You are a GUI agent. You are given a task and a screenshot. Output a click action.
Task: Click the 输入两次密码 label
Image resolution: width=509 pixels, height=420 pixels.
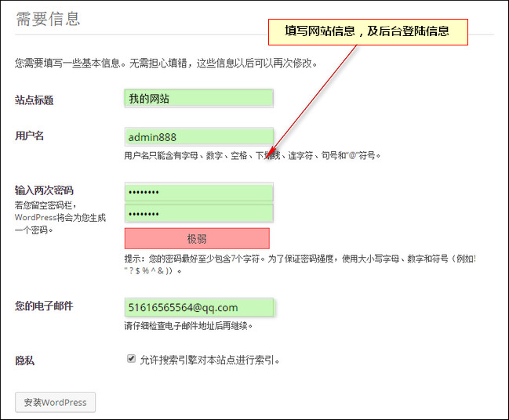click(x=44, y=190)
